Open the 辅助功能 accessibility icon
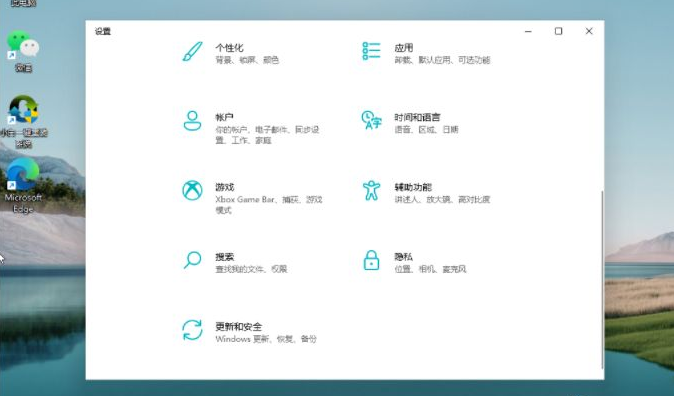The image size is (674, 396). pyautogui.click(x=371, y=190)
